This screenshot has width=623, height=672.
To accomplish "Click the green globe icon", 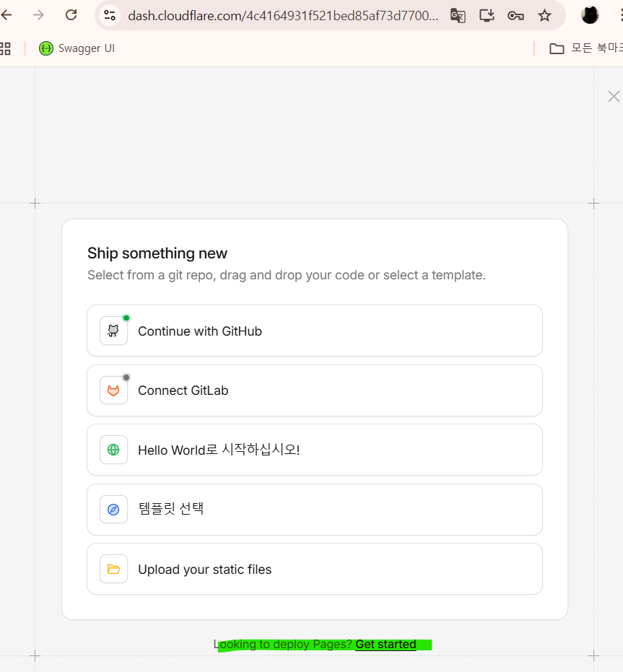I will click(x=113, y=450).
